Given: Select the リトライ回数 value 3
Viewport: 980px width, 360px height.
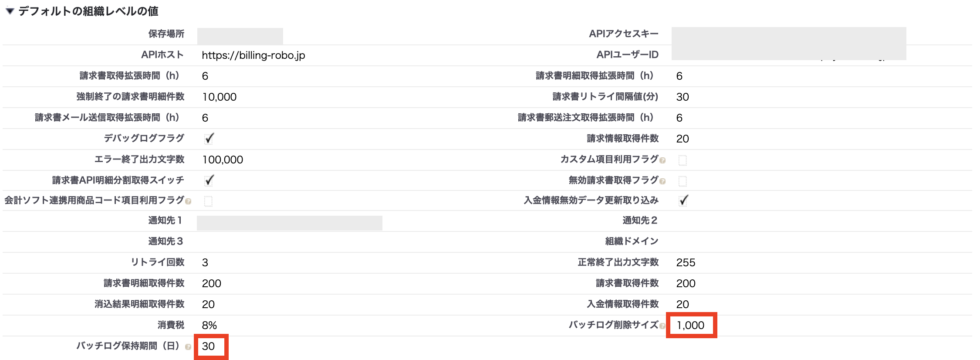Looking at the screenshot, I should 205,262.
